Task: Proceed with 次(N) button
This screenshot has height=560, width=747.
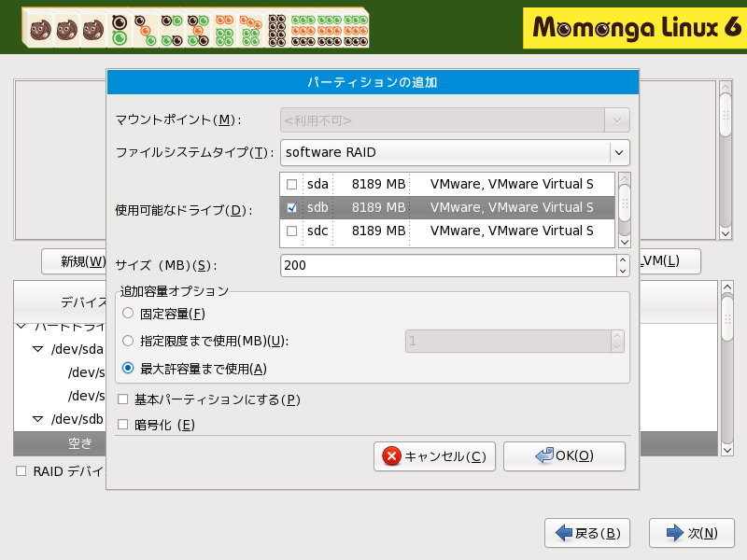Action: tap(692, 533)
